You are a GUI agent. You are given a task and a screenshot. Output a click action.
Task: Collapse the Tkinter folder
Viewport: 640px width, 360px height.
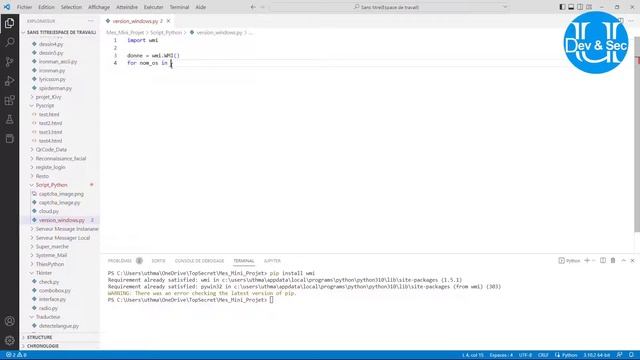click(44, 273)
